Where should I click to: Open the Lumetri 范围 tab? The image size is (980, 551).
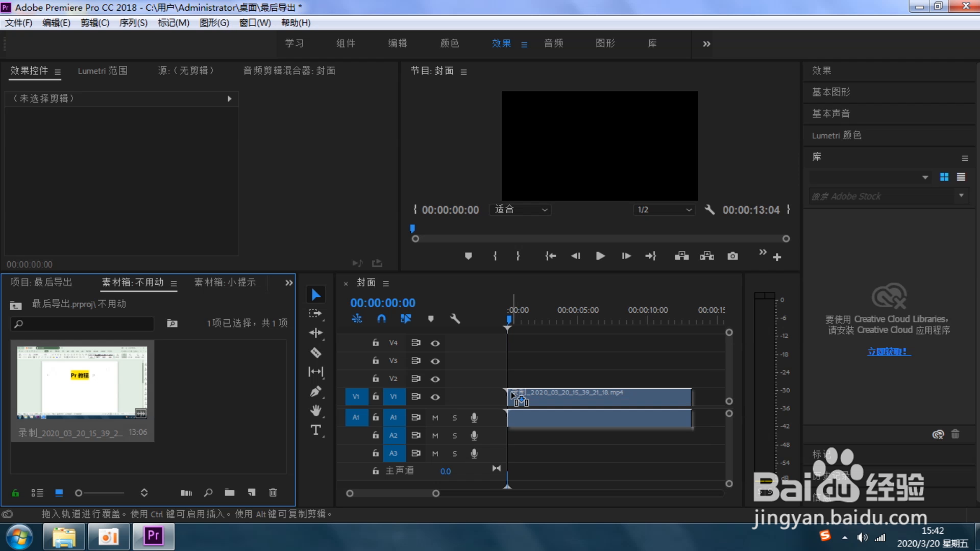tap(103, 71)
